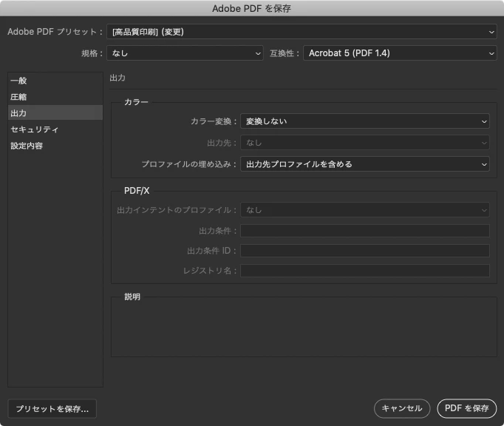Click the PDF/X section heading
The image size is (504, 426).
point(137,191)
